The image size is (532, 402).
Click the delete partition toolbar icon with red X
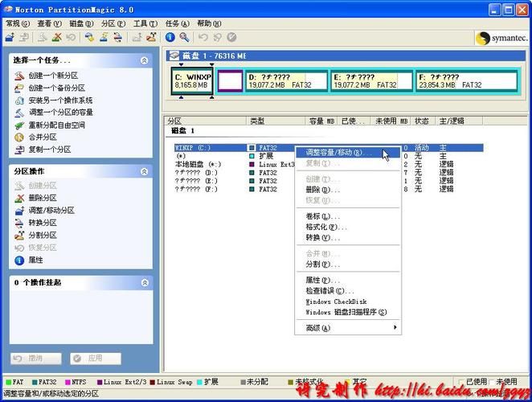pos(57,37)
